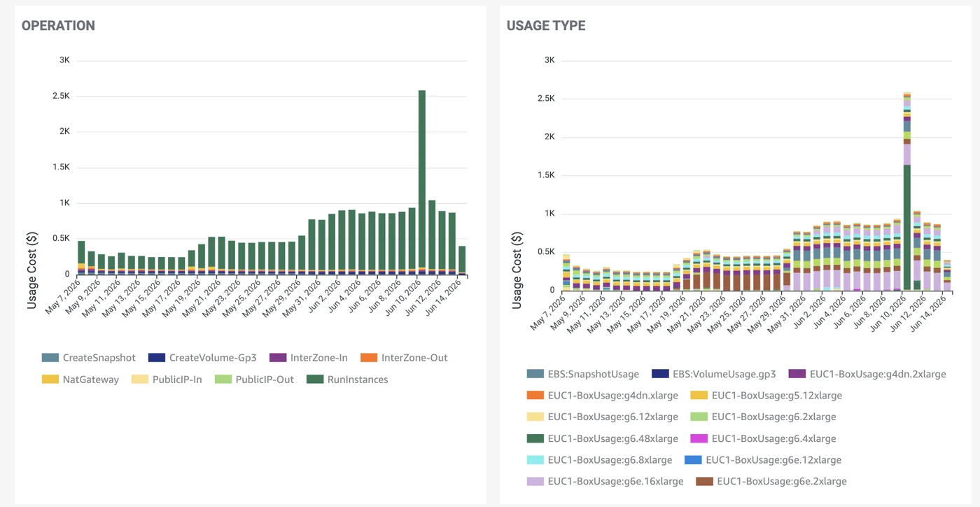Click the May 7, 2026 bar in Operation chart
The width and height of the screenshot is (980, 507).
pos(81,258)
